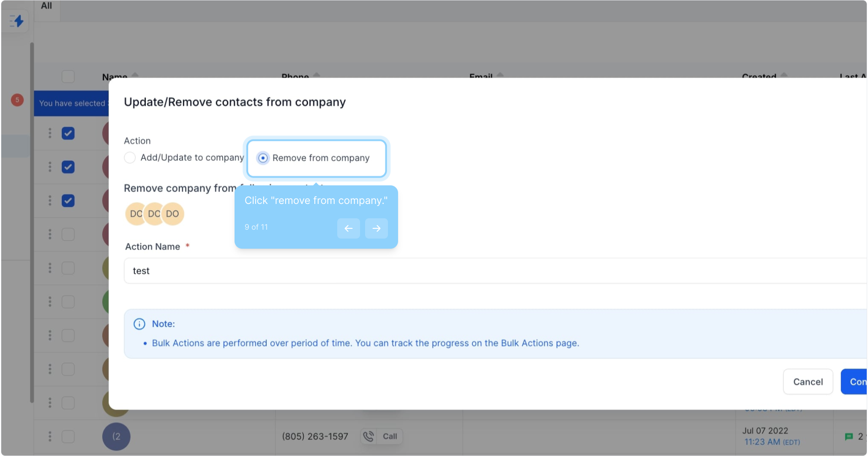Screen dimensions: 868x456
Task: Click the blue Confirm button
Action: [x=854, y=382]
